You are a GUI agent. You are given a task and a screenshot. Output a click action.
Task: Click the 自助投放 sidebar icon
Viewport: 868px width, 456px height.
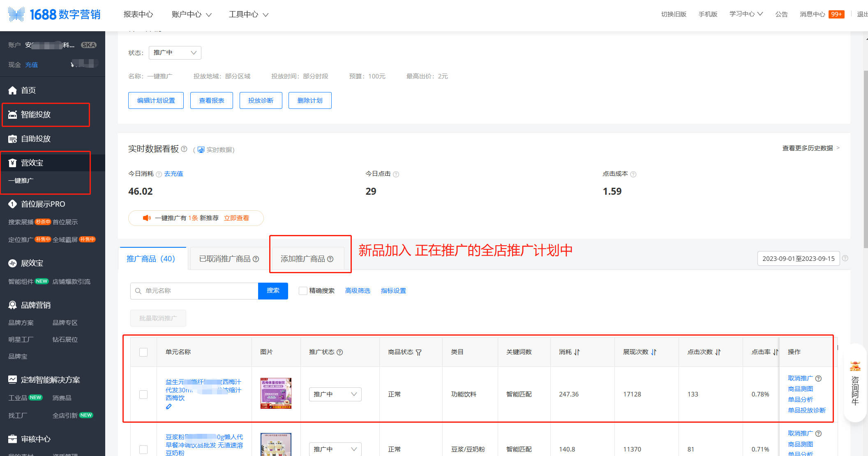(x=13, y=139)
